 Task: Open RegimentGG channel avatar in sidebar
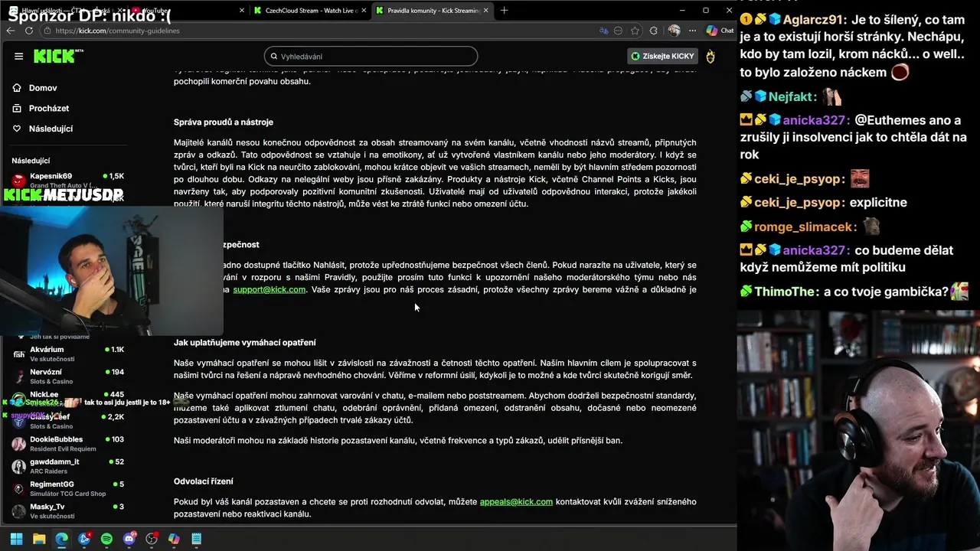(19, 488)
